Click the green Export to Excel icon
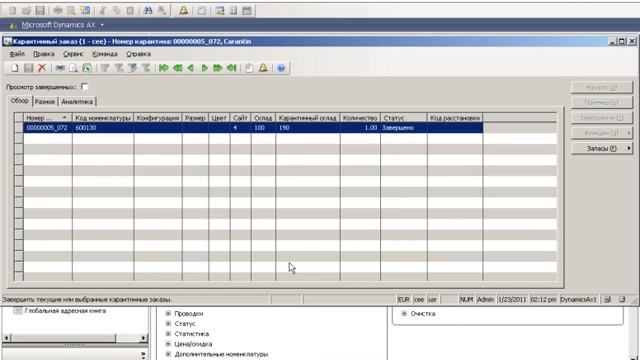This screenshot has width=640, height=360. (87, 68)
